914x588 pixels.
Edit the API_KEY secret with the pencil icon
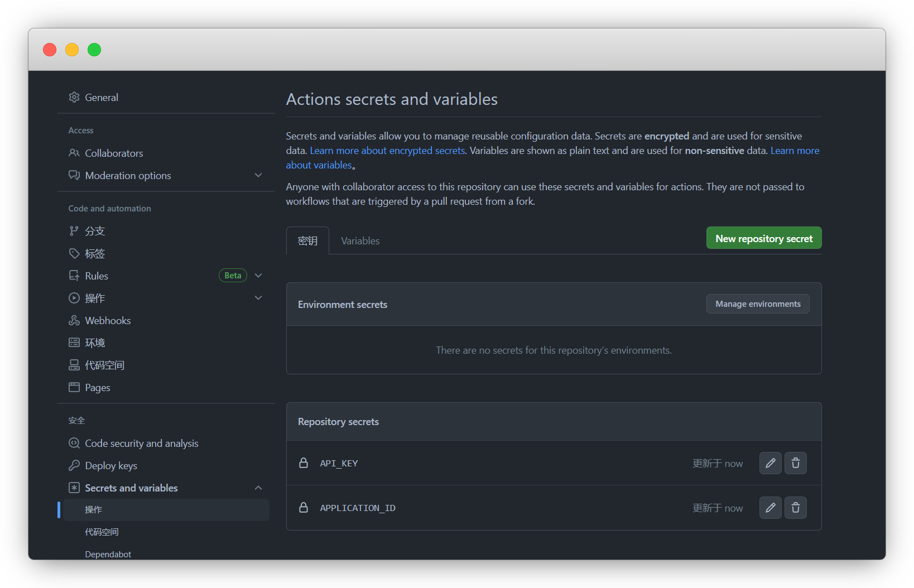(770, 463)
